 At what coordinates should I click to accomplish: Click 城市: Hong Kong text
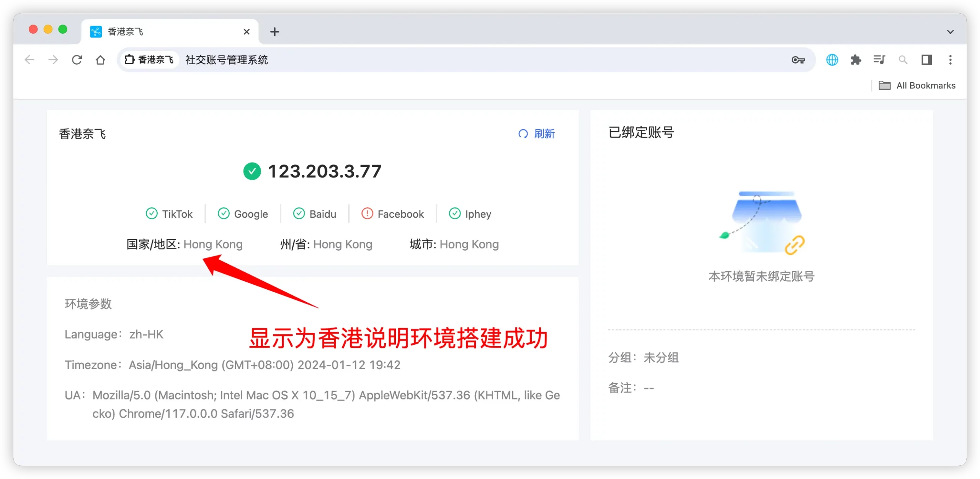click(x=454, y=244)
